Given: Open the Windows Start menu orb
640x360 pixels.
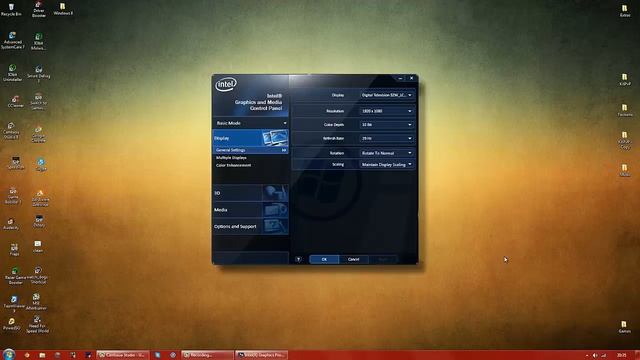Looking at the screenshot, I should click(x=9, y=354).
